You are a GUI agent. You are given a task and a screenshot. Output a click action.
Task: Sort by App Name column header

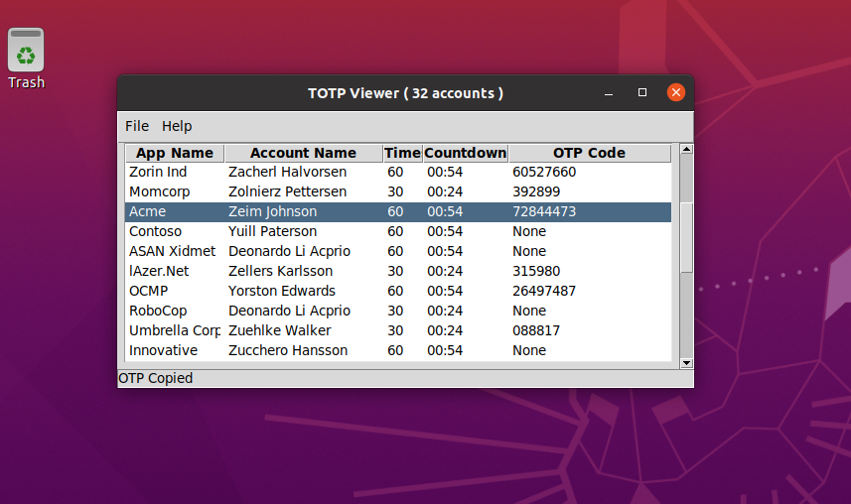pos(175,153)
